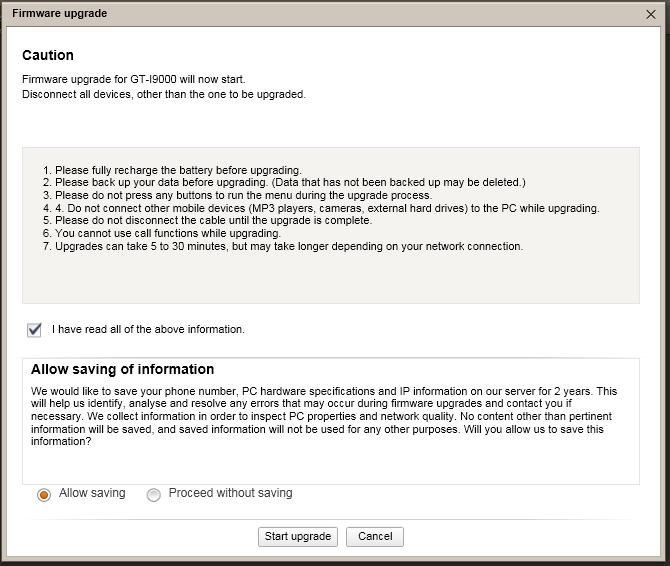This screenshot has width=670, height=566.
Task: Click the 'Firmware upgrade' title bar text
Action: (x=59, y=13)
